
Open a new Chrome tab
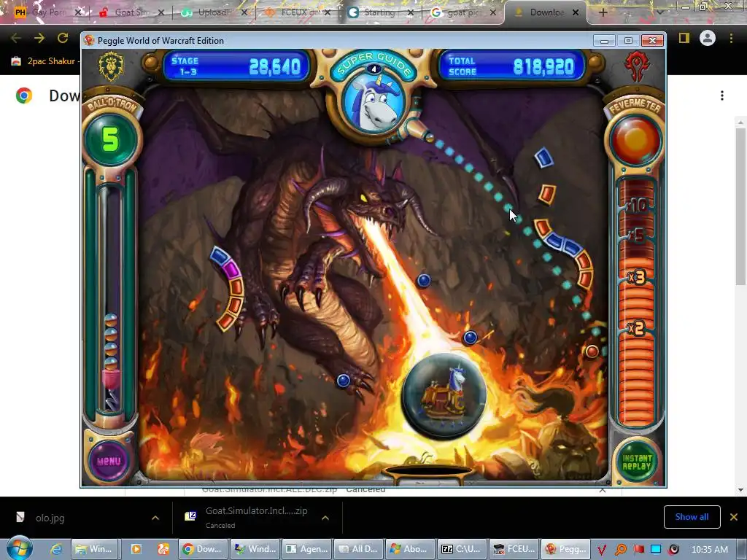603,12
